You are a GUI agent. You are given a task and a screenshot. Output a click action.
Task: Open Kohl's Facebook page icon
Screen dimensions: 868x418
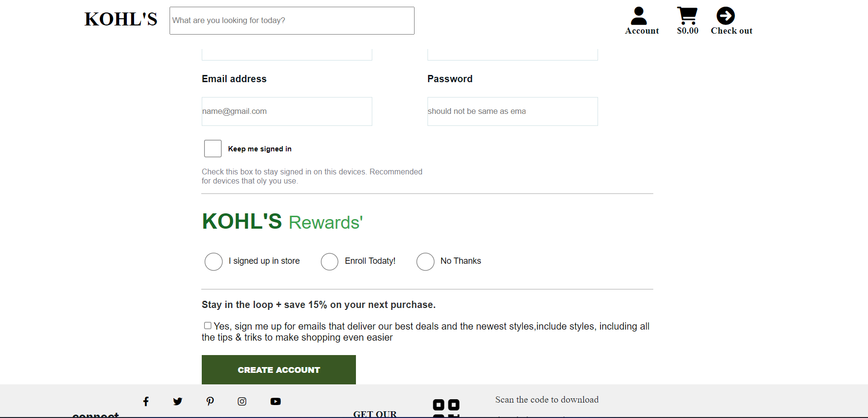146,401
